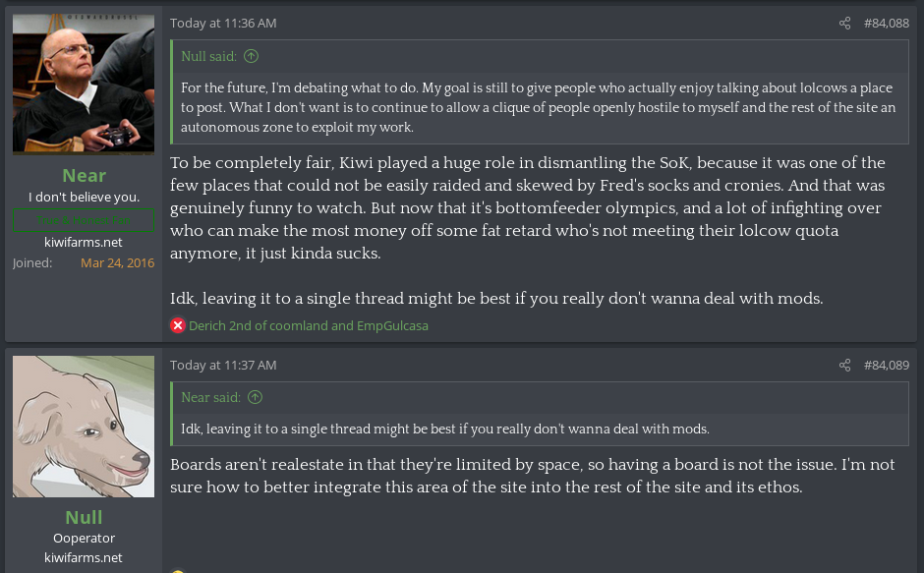The height and width of the screenshot is (573, 924).
Task: Click Near's "True & Honest Fan" banner
Action: (84, 219)
